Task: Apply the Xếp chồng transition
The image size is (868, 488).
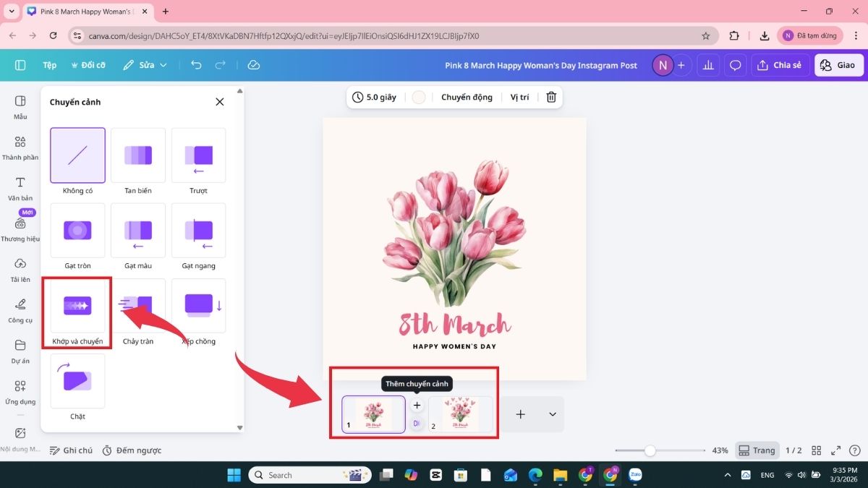Action: [198, 306]
